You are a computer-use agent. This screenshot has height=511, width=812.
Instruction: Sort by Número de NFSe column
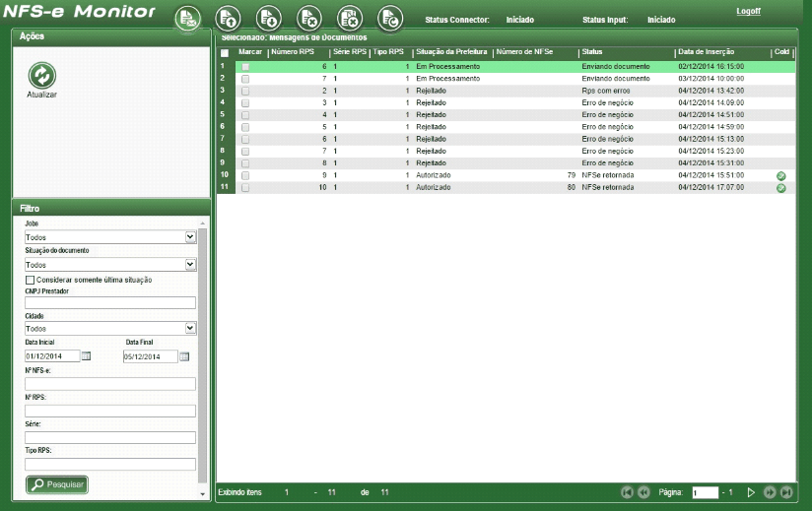(524, 52)
